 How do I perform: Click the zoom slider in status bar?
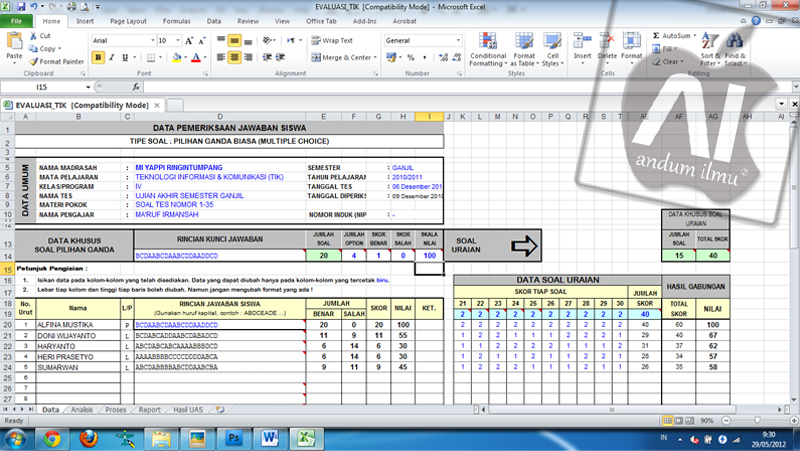point(760,421)
